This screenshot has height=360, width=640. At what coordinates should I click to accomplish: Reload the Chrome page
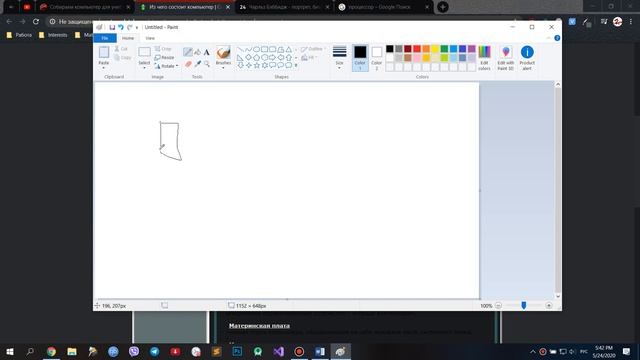pos(36,21)
